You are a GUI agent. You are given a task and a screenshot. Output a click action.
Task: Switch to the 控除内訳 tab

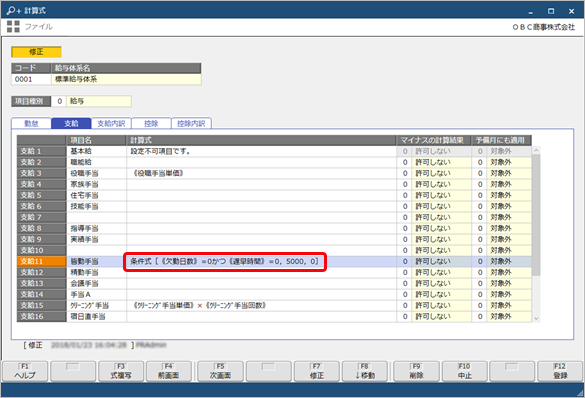coord(191,123)
